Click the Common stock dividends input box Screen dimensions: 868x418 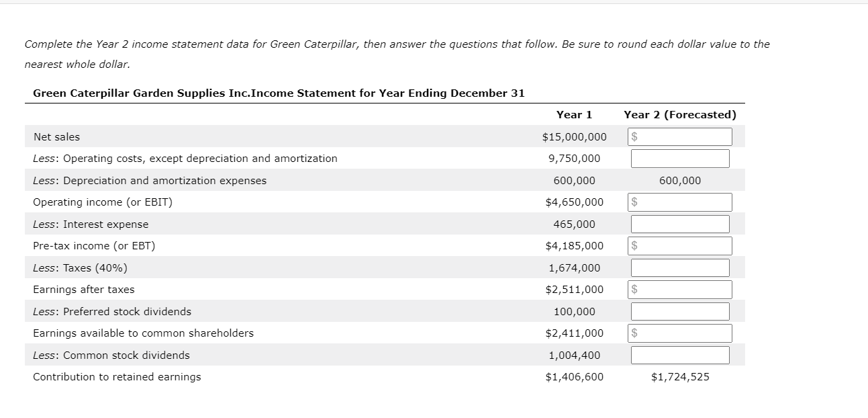(679, 355)
